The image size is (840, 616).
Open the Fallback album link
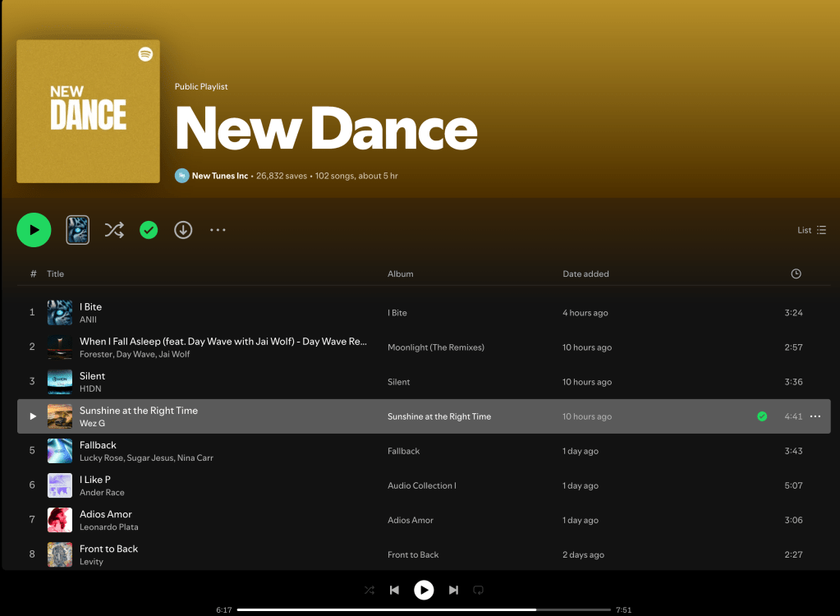click(x=403, y=451)
